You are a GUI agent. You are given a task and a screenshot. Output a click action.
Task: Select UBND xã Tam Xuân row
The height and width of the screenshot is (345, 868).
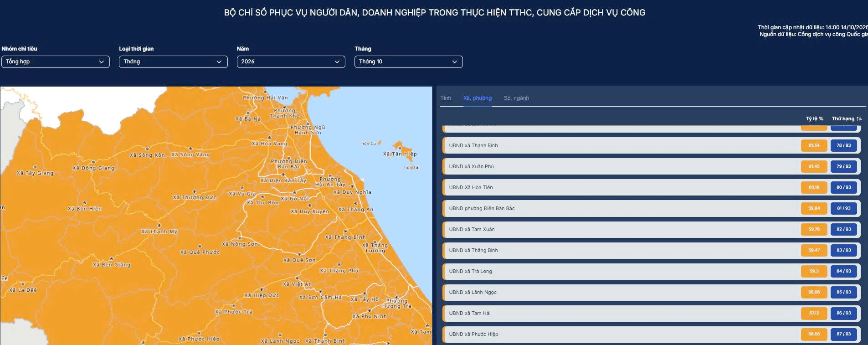pos(652,229)
